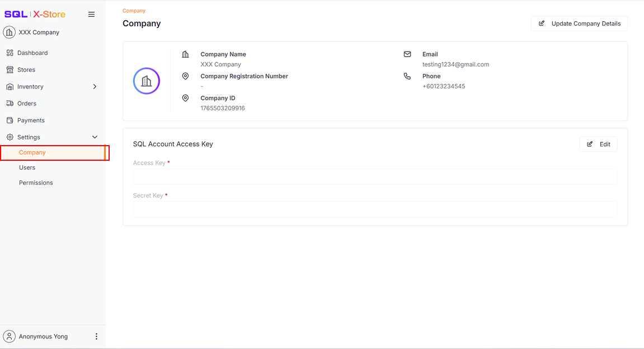644x349 pixels.
Task: Expand the Inventory submenu chevron
Action: [95, 87]
